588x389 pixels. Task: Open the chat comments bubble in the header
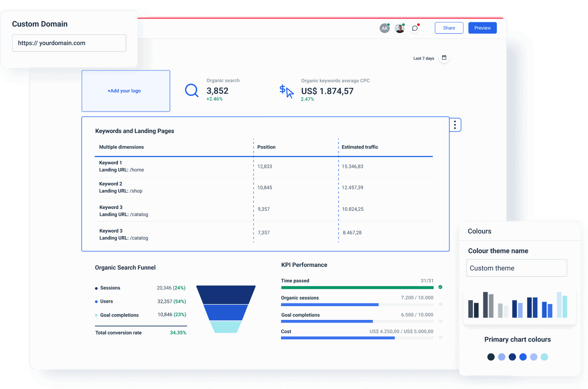click(415, 28)
